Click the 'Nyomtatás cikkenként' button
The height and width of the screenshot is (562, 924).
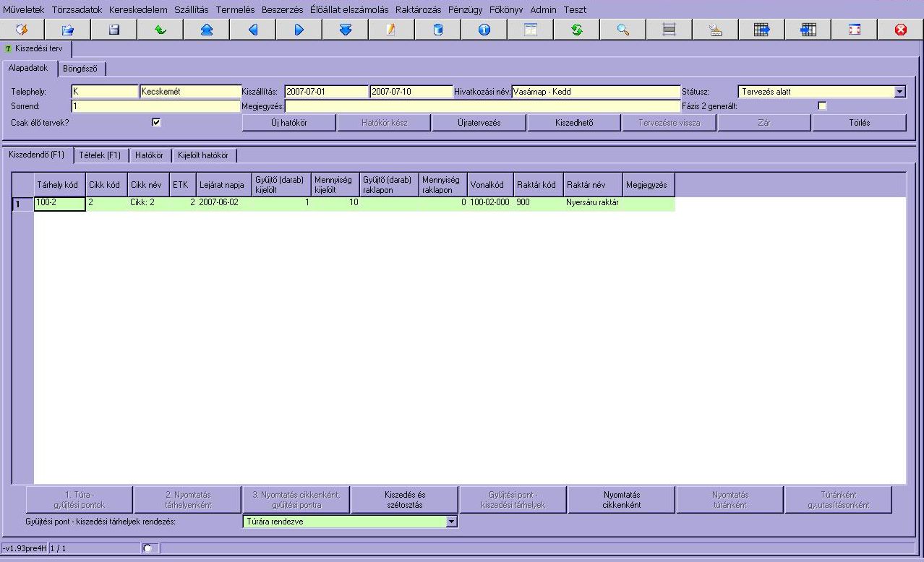click(622, 500)
